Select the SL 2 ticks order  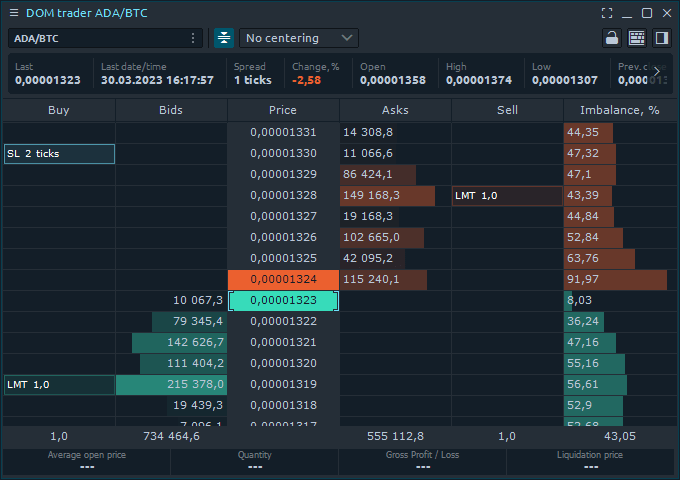tap(59, 154)
